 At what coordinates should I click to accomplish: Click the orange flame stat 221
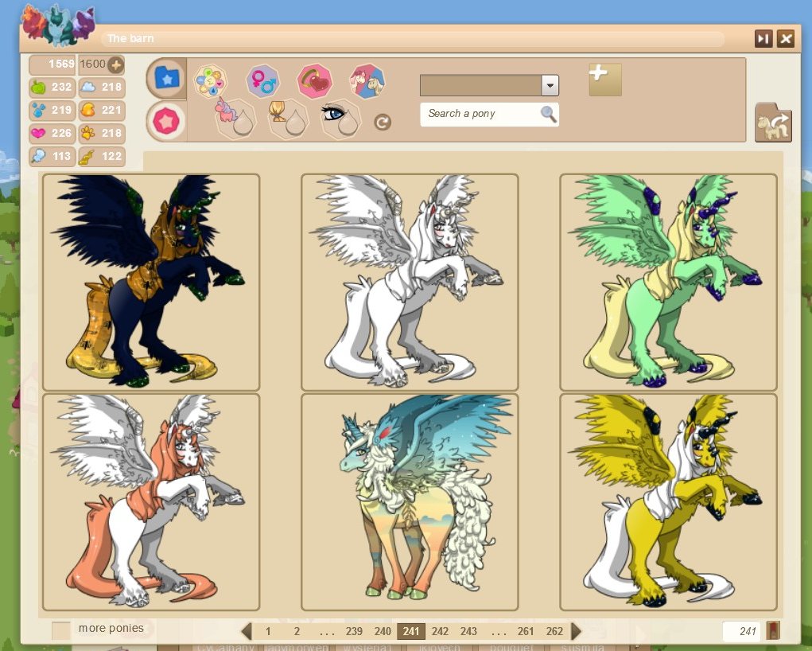point(102,110)
